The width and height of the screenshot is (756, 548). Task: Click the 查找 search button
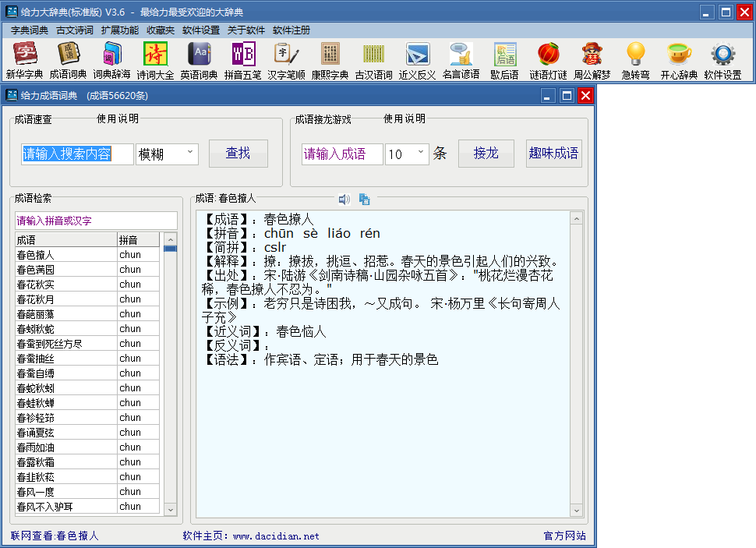point(238,154)
